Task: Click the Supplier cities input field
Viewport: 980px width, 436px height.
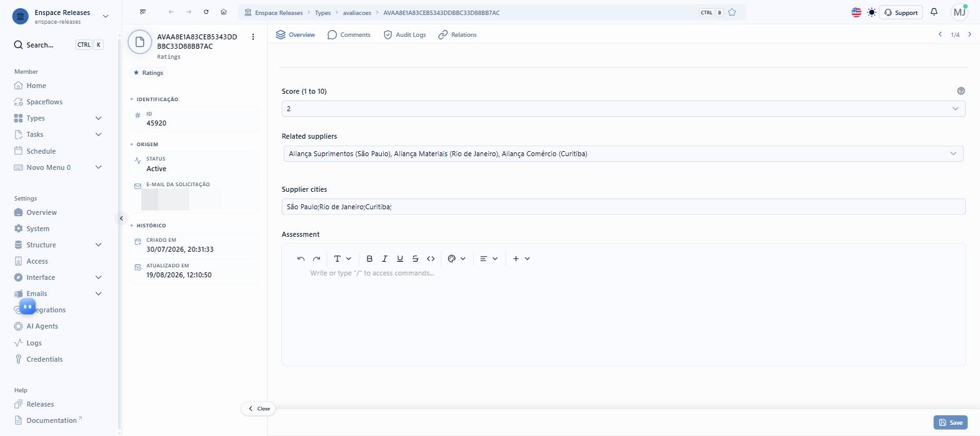Action: [623, 207]
